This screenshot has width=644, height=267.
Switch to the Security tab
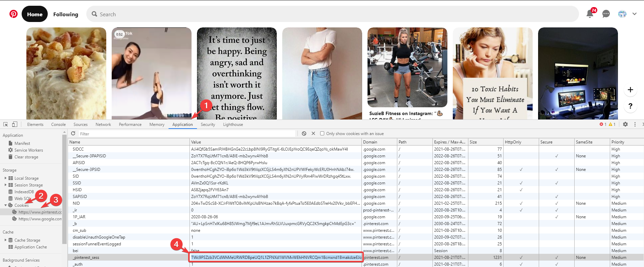[208, 125]
